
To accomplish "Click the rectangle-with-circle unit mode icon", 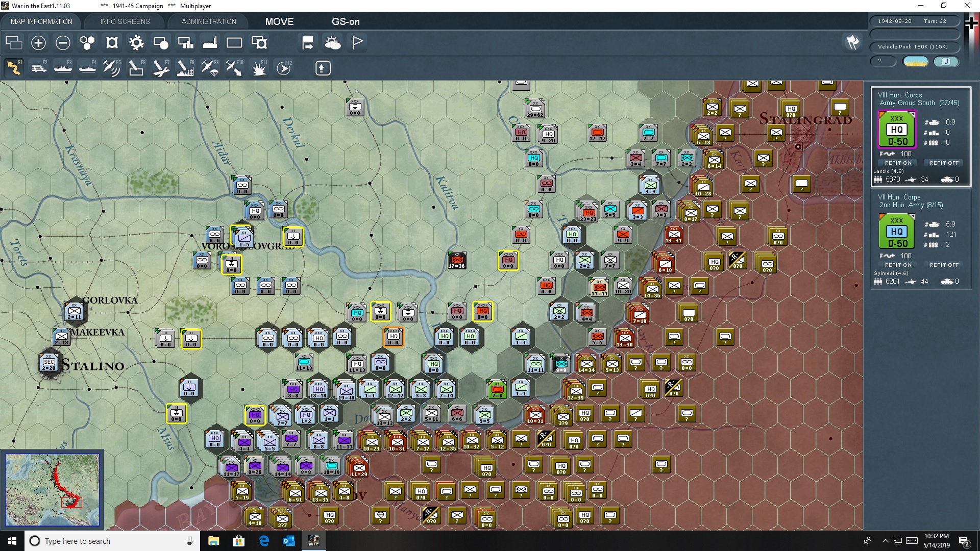I will pos(161,42).
